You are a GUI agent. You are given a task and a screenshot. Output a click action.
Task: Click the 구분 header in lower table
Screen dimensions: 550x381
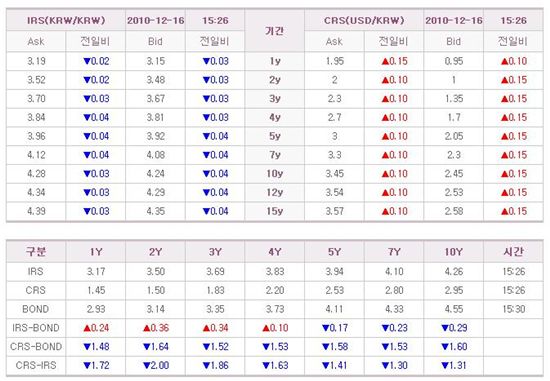point(35,252)
